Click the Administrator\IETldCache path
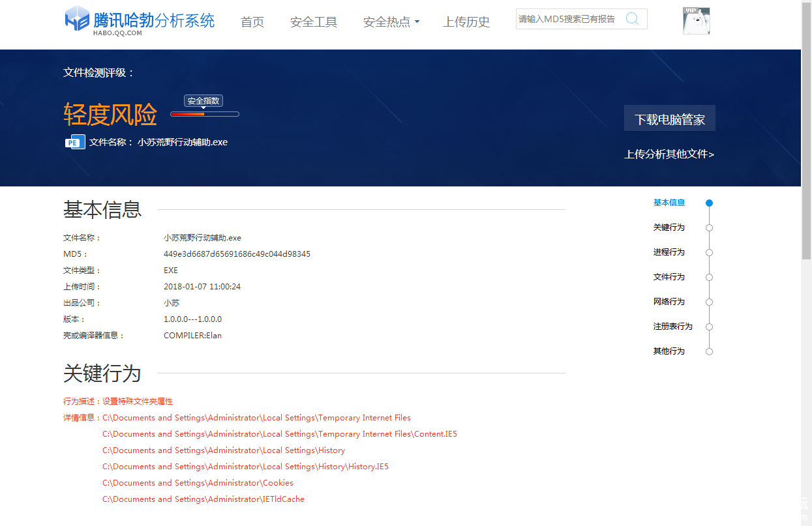Viewport: 812px width, 526px height. click(203, 499)
